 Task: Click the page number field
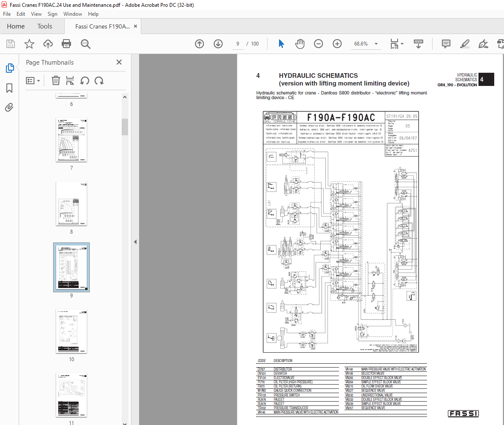click(237, 44)
